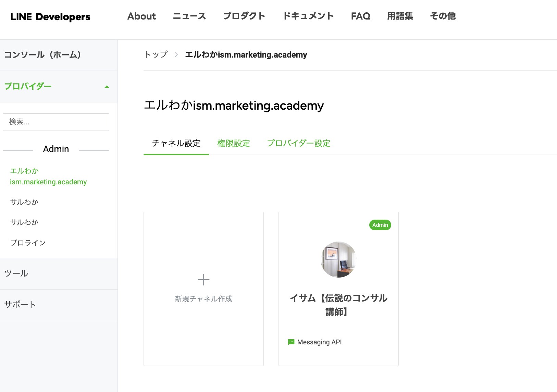Screen dimensions: 557x392
Task: Open the FAQ menu item
Action: click(x=361, y=16)
